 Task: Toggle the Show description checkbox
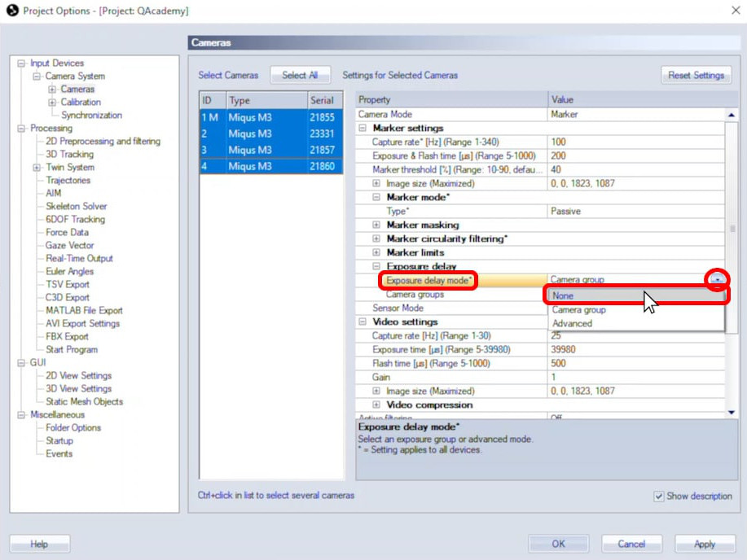[x=659, y=497]
